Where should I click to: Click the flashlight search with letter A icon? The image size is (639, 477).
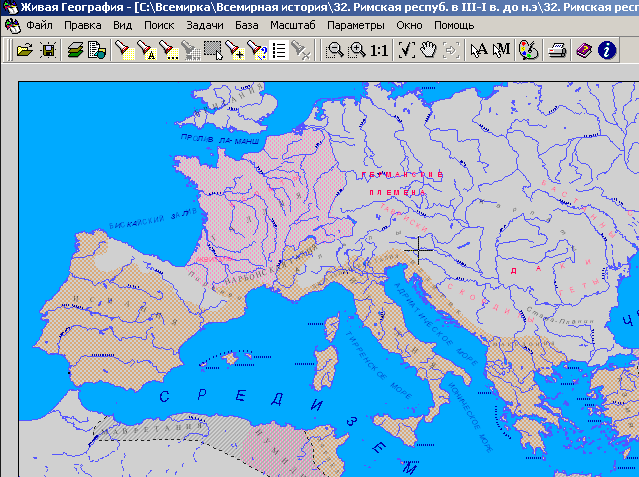pos(146,49)
